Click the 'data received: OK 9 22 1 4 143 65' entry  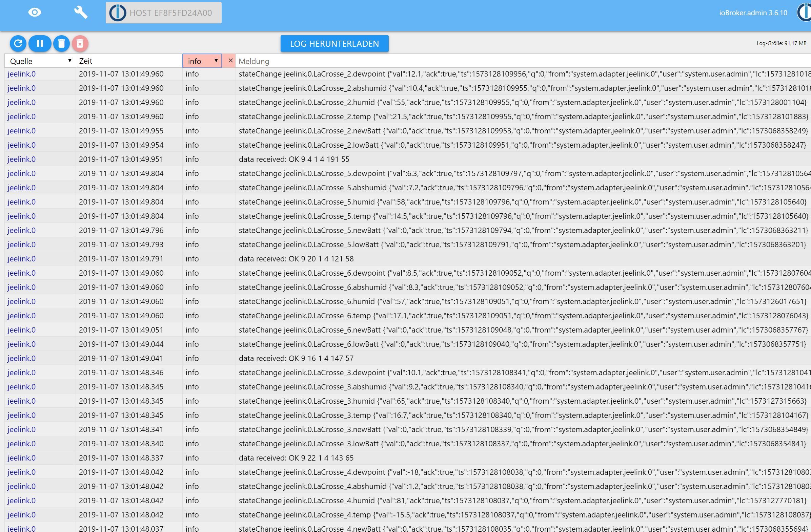click(296, 458)
